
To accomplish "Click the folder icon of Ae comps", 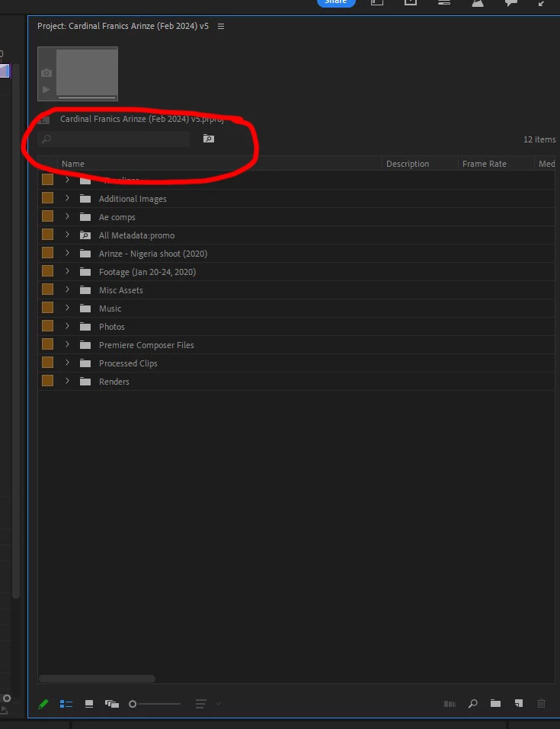I will pyautogui.click(x=85, y=216).
